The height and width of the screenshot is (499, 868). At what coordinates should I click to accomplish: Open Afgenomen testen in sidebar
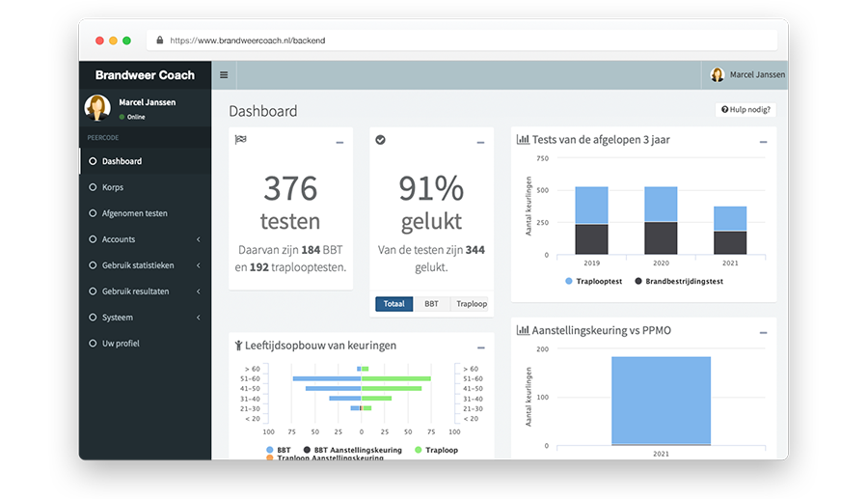(x=134, y=213)
